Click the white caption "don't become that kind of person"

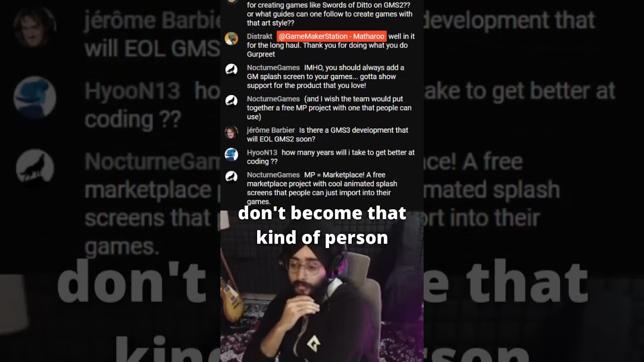tap(322, 225)
